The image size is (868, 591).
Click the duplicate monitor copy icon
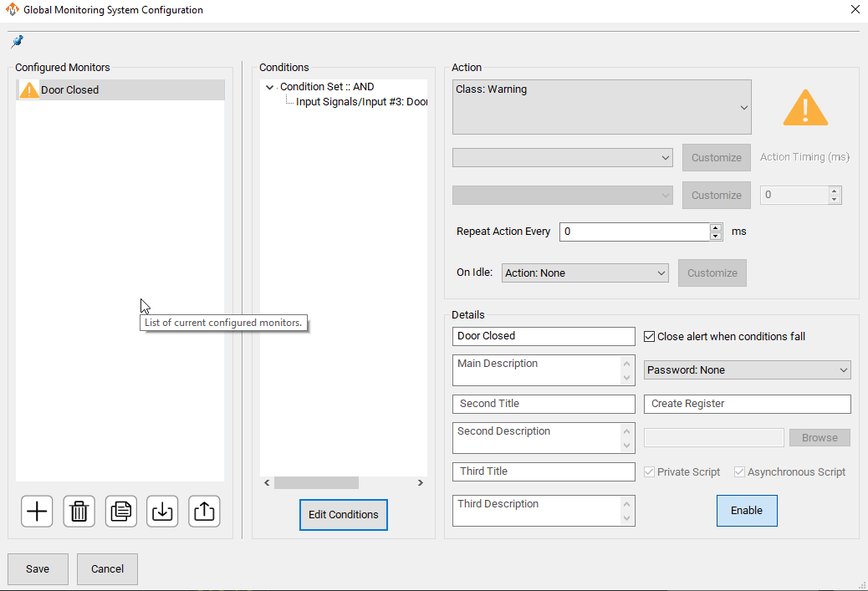point(121,511)
